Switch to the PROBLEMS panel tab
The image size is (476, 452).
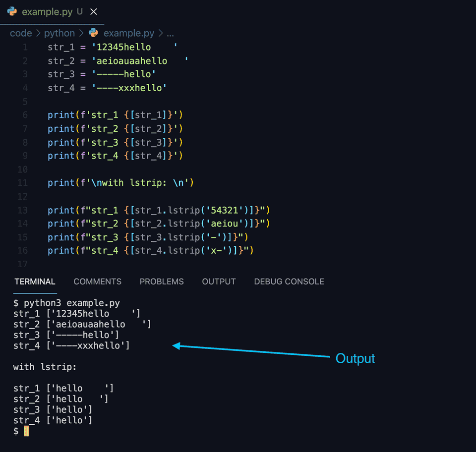click(x=162, y=282)
